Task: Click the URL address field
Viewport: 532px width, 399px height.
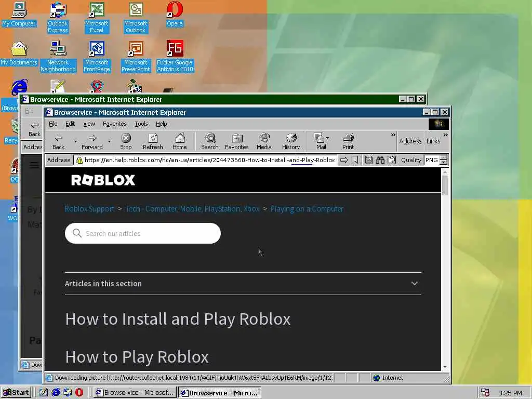Action: pos(205,160)
